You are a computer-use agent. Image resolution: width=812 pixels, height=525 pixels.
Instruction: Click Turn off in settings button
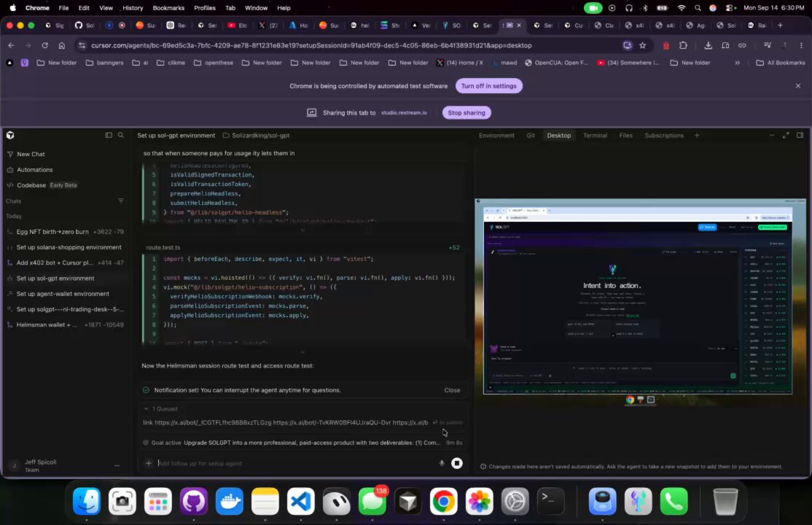(x=489, y=86)
